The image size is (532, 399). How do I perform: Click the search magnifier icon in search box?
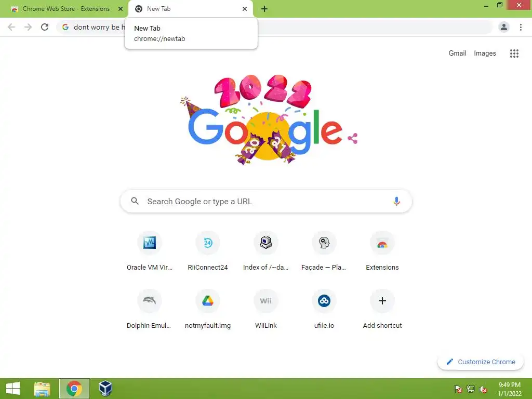click(x=135, y=201)
